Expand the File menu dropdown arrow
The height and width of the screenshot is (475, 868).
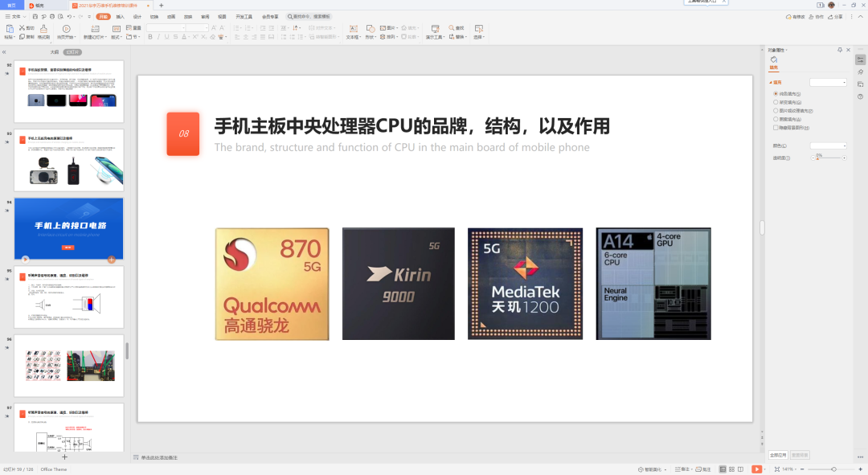24,17
